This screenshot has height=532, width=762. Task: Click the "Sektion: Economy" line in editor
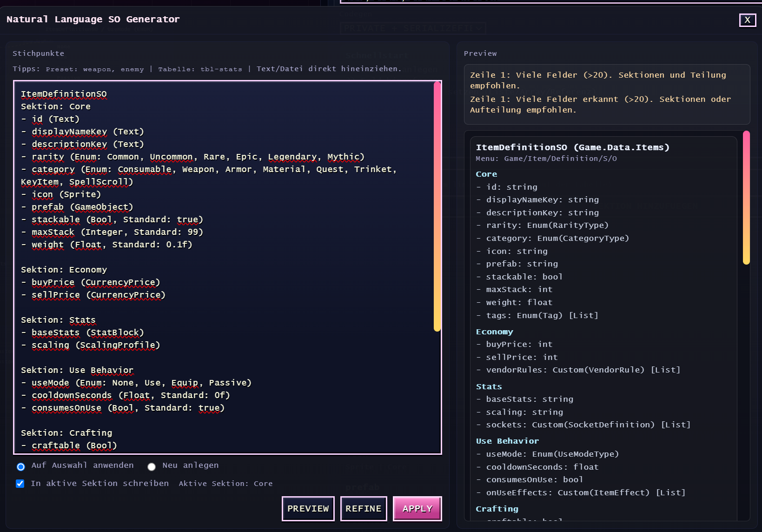click(64, 270)
